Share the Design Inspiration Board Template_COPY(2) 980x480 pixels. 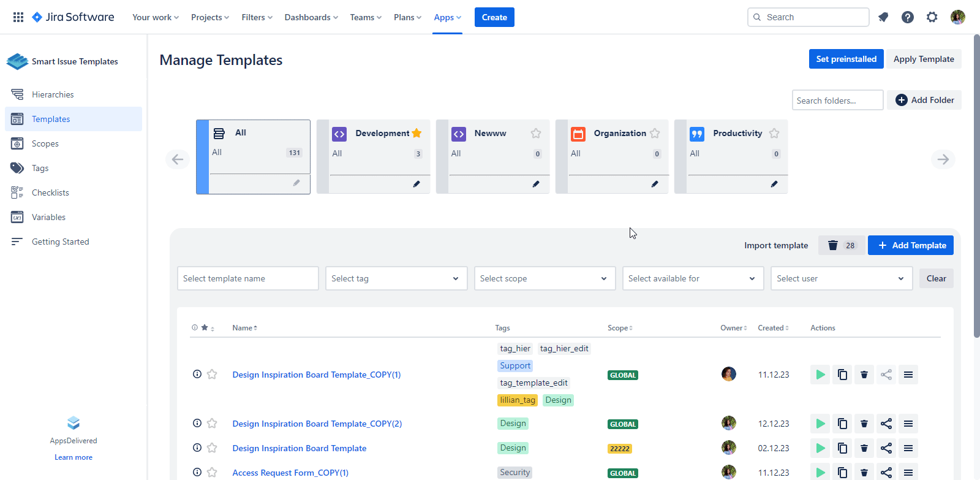pos(886,424)
